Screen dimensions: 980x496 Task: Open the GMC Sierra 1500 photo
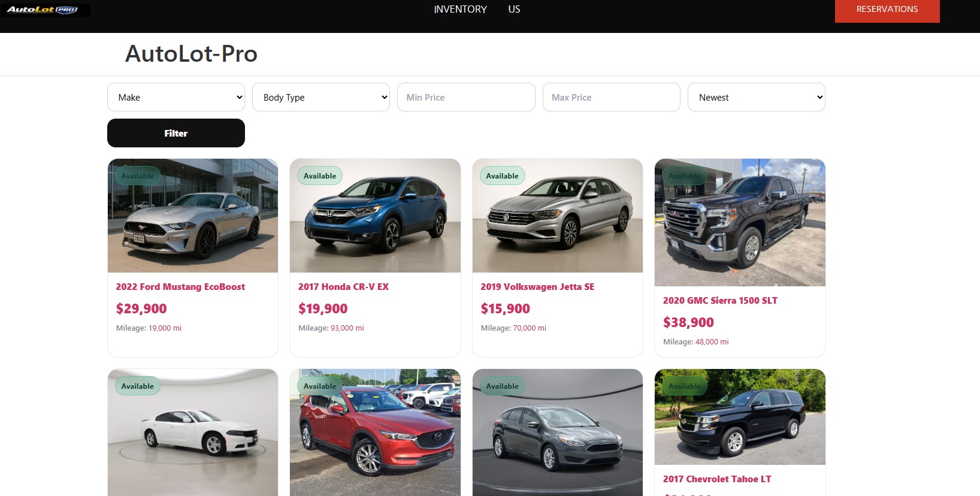740,222
